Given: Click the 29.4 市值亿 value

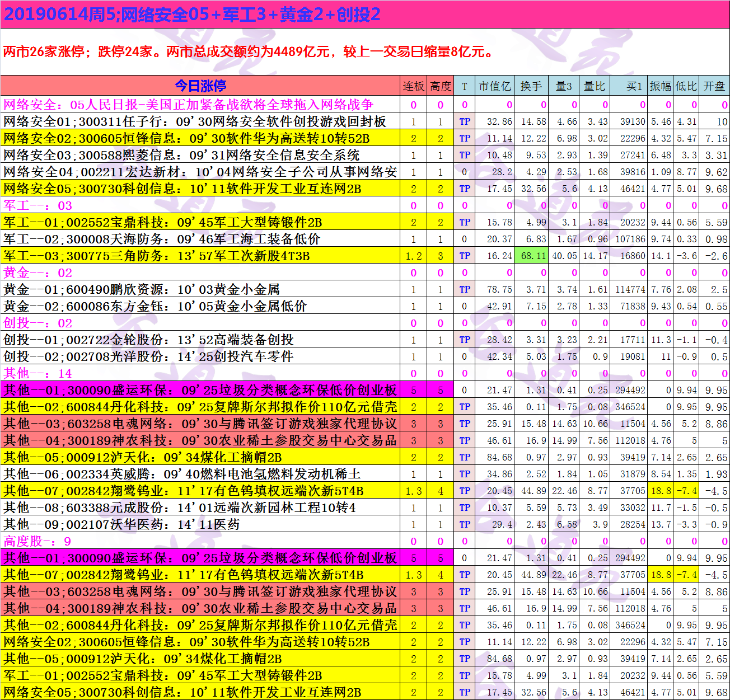Looking at the screenshot, I should click(502, 524).
